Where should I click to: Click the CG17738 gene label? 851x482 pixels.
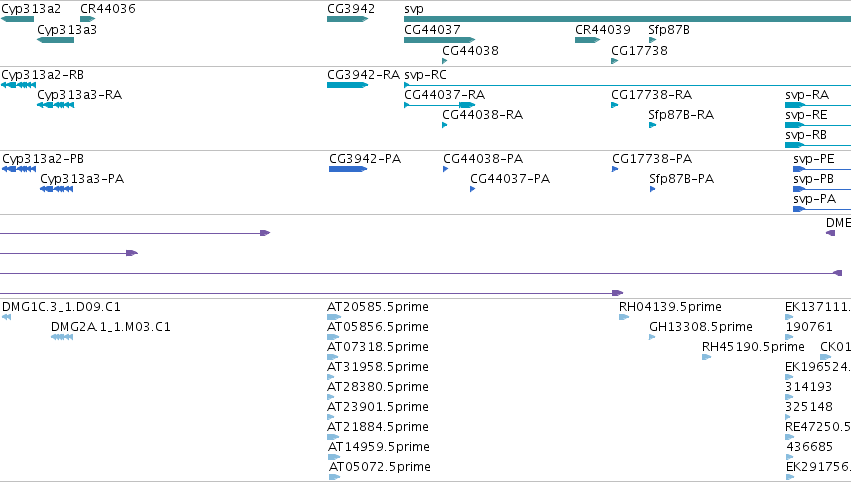[639, 50]
